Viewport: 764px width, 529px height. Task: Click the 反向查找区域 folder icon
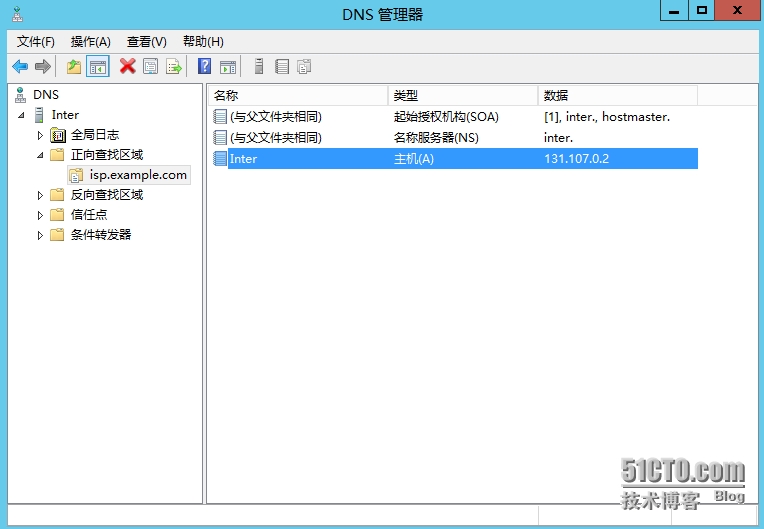click(x=57, y=195)
